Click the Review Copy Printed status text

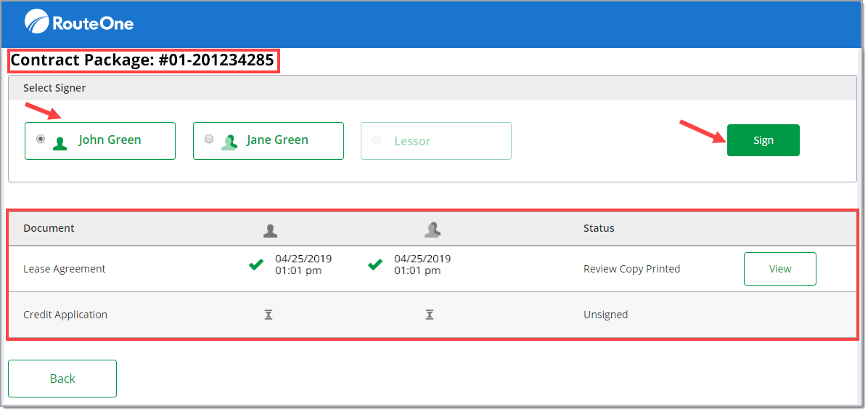[x=631, y=269]
